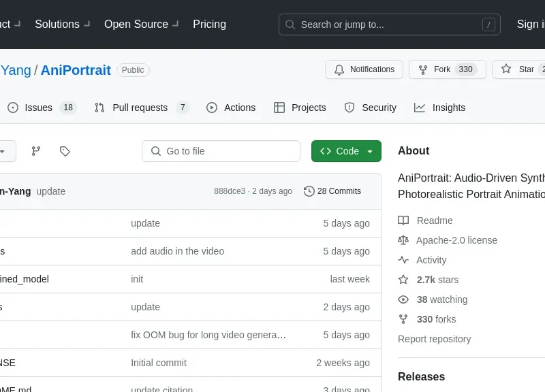The image size is (545, 392).
Task: Open commit history via 28 Commits
Action: tap(332, 191)
